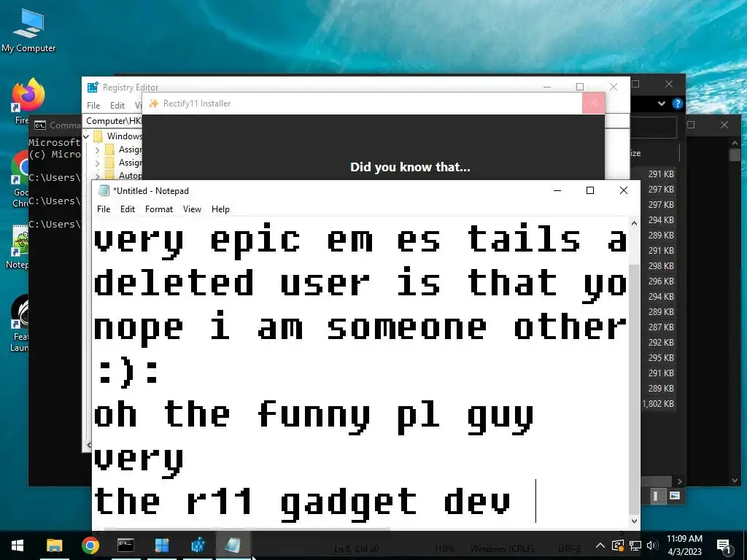Open the network tray icon

pyautogui.click(x=635, y=545)
